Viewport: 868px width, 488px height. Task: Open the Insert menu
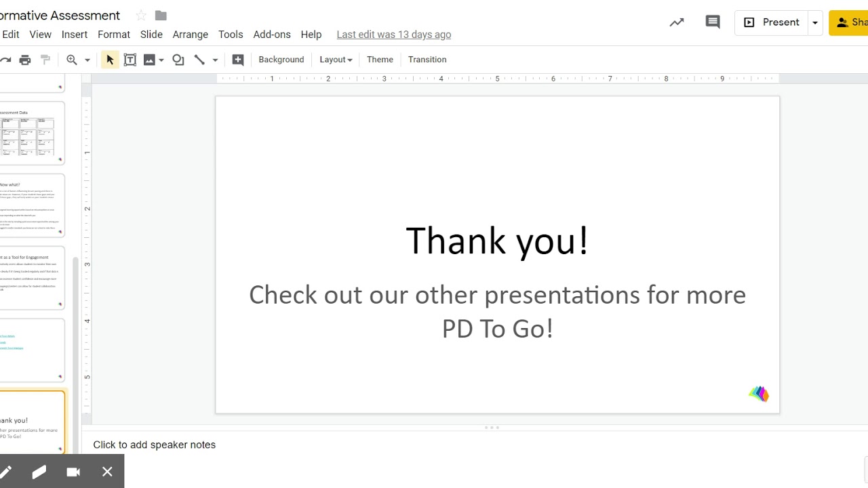(75, 35)
